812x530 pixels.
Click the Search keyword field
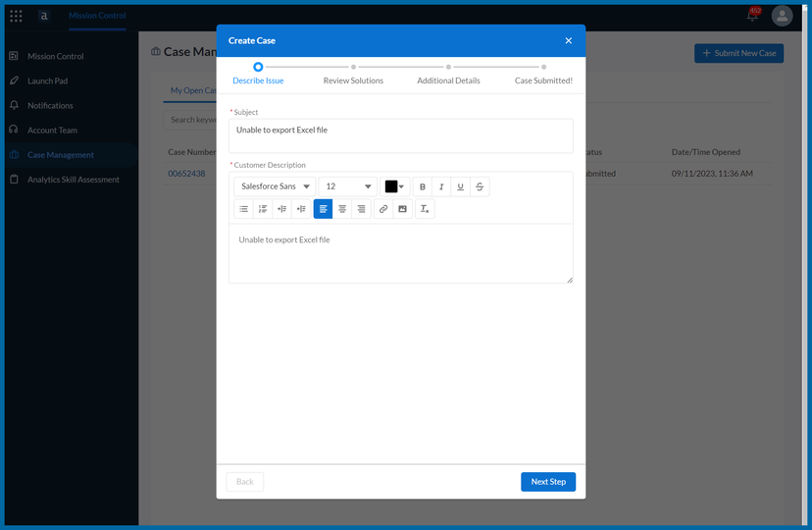coord(190,120)
